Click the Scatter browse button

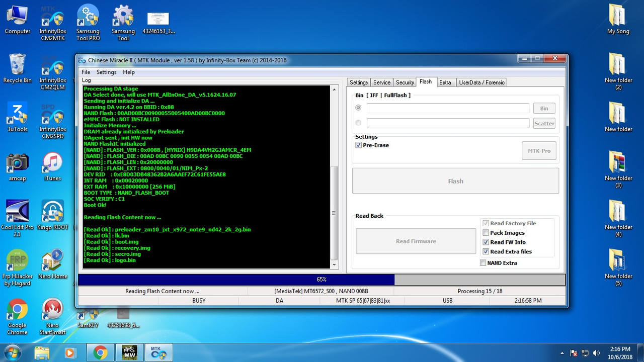point(544,123)
